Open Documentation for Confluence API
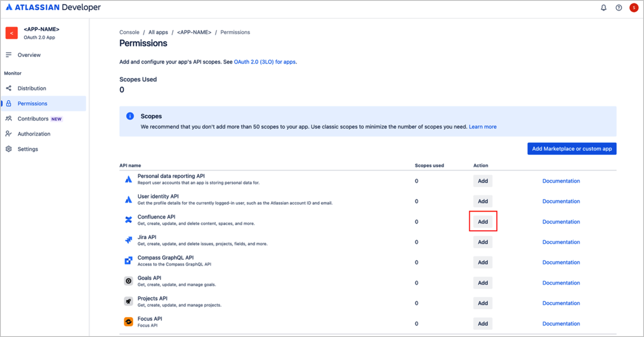This screenshot has height=337, width=644. [x=561, y=222]
